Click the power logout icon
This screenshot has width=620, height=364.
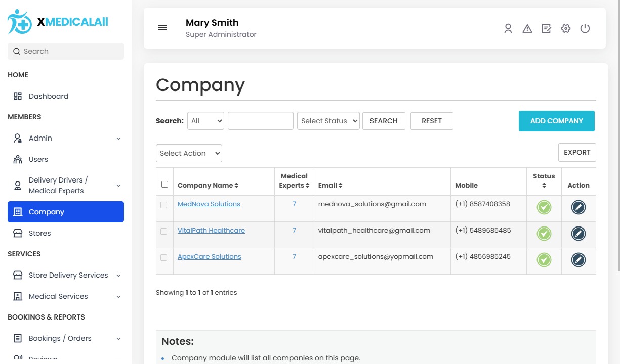coord(585,29)
